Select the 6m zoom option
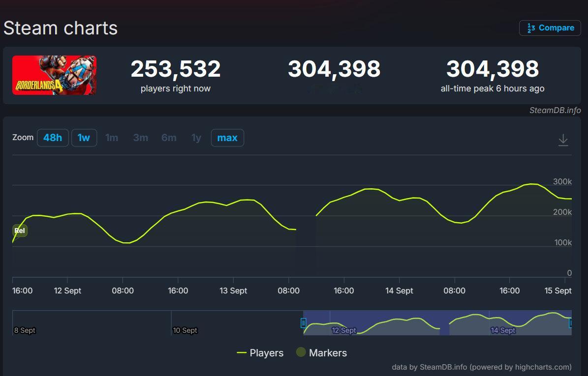This screenshot has width=588, height=376. (169, 138)
